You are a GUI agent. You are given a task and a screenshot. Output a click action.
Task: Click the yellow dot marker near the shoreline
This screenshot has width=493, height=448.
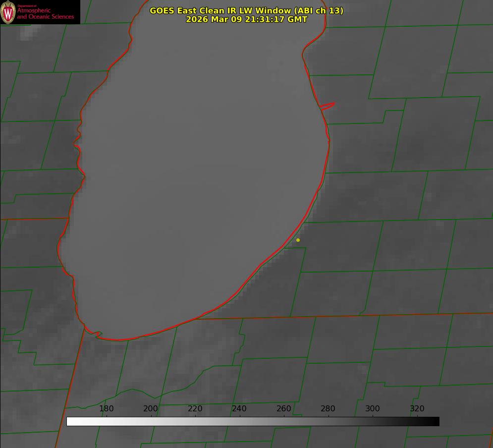point(298,240)
